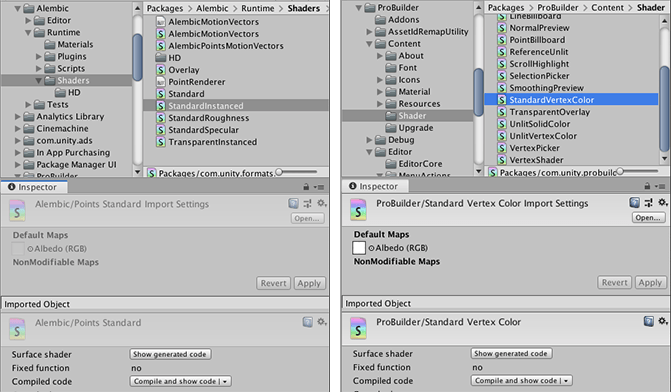Select the Font folder under Content
This screenshot has width=671, height=392.
coord(401,68)
